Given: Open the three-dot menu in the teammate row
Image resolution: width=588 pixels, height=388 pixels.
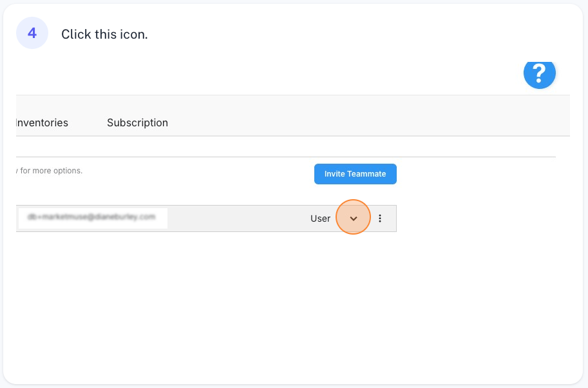Looking at the screenshot, I should (x=380, y=218).
